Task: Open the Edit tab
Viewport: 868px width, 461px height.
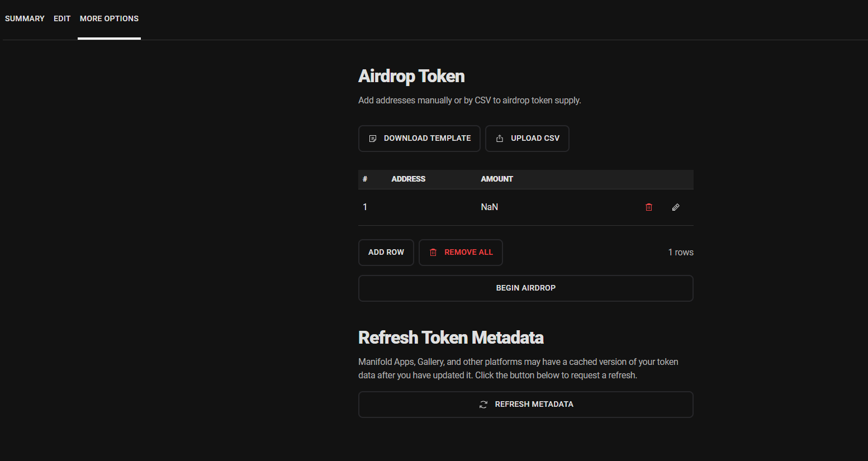Action: point(62,18)
